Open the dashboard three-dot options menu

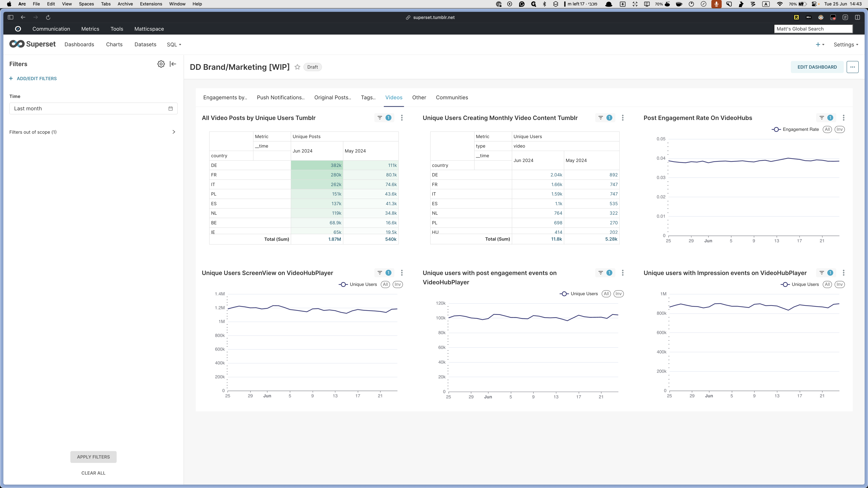[852, 67]
